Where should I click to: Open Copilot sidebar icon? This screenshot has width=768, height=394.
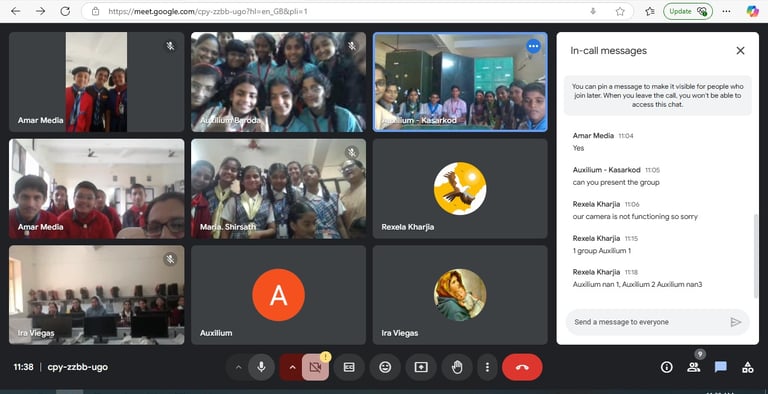(x=752, y=11)
